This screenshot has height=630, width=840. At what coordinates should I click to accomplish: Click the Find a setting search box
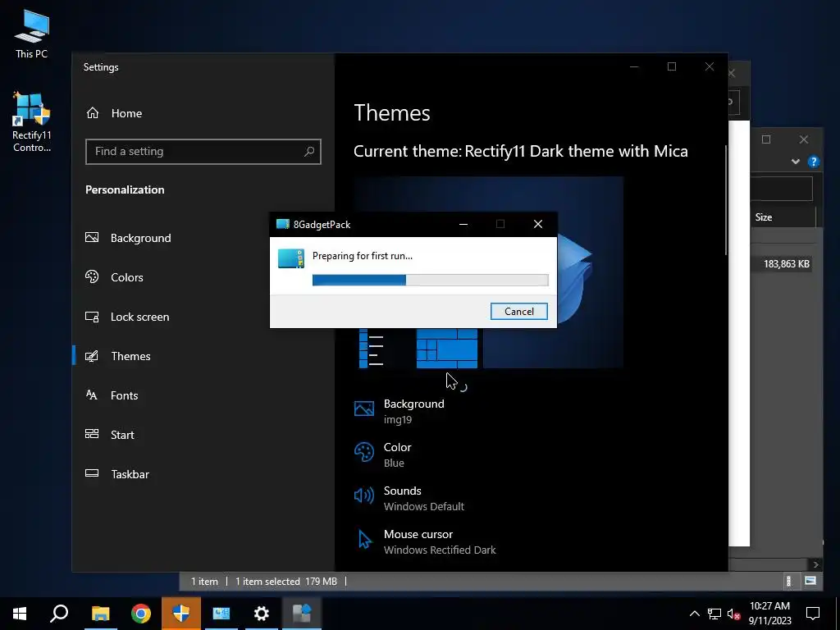[x=203, y=152]
